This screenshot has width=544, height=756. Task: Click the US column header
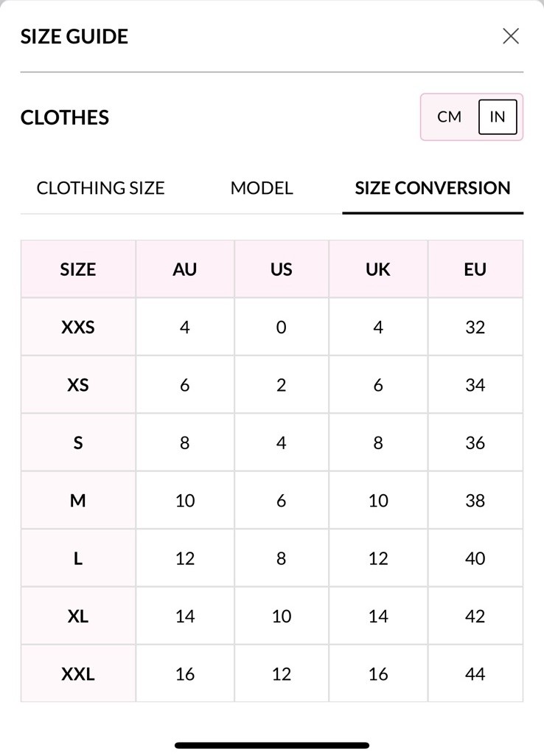click(282, 269)
